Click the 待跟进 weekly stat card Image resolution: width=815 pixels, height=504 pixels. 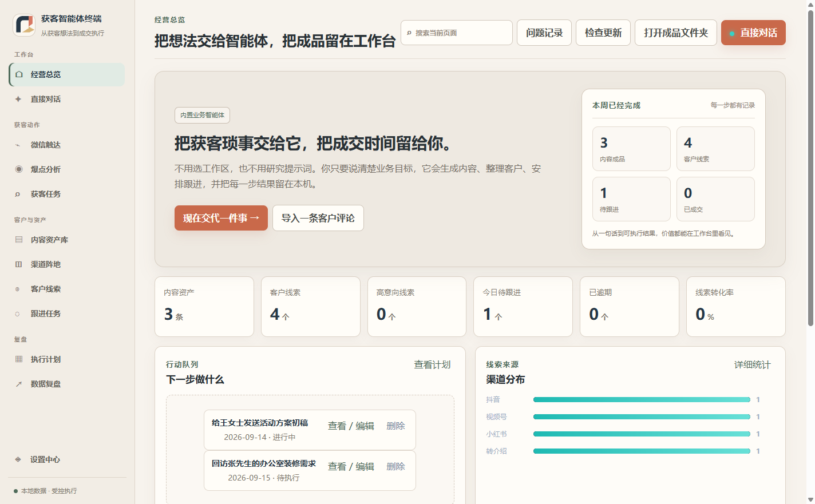[631, 199]
